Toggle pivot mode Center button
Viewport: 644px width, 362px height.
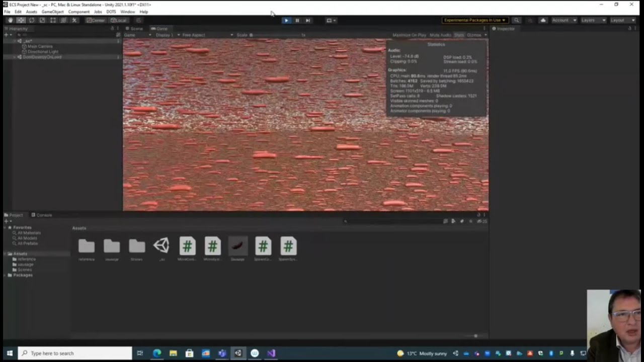96,20
